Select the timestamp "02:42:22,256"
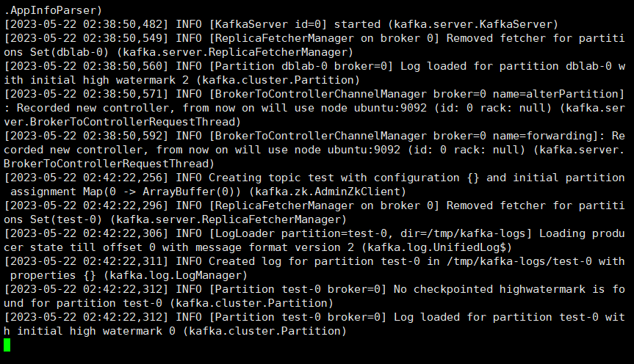Image resolution: width=634 pixels, height=364 pixels. (123, 178)
